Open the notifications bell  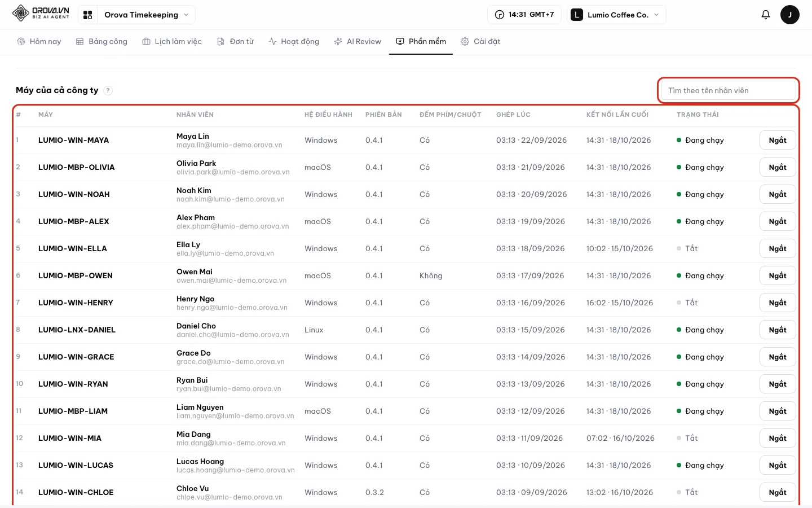765,15
